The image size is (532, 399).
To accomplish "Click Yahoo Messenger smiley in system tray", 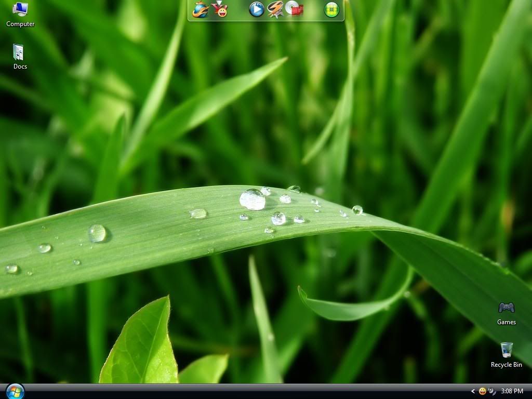I will tap(482, 391).
